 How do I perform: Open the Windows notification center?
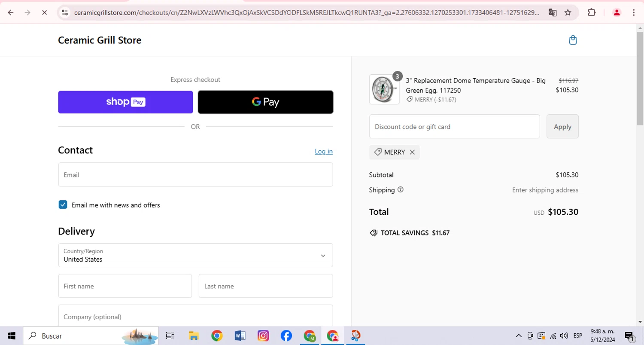click(630, 336)
